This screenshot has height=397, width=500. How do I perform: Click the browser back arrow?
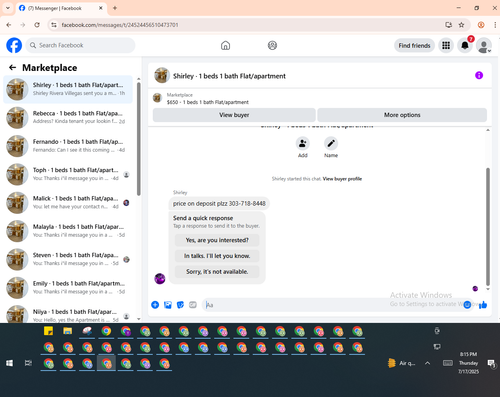9,25
